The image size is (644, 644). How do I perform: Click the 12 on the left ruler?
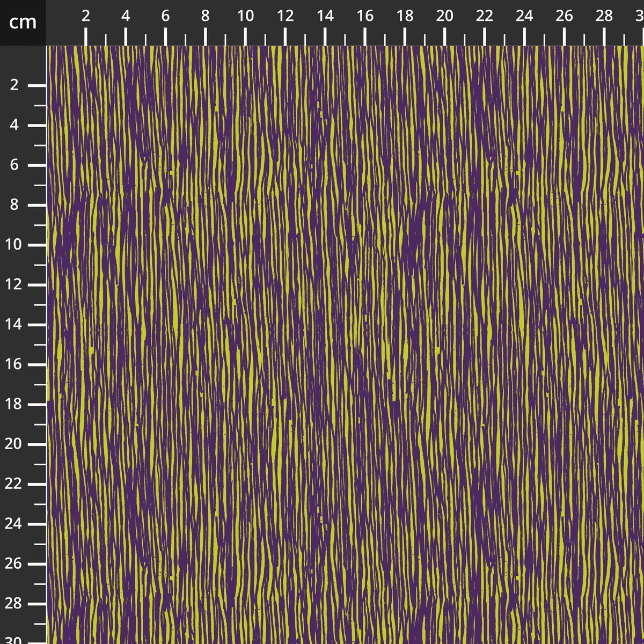(x=14, y=284)
